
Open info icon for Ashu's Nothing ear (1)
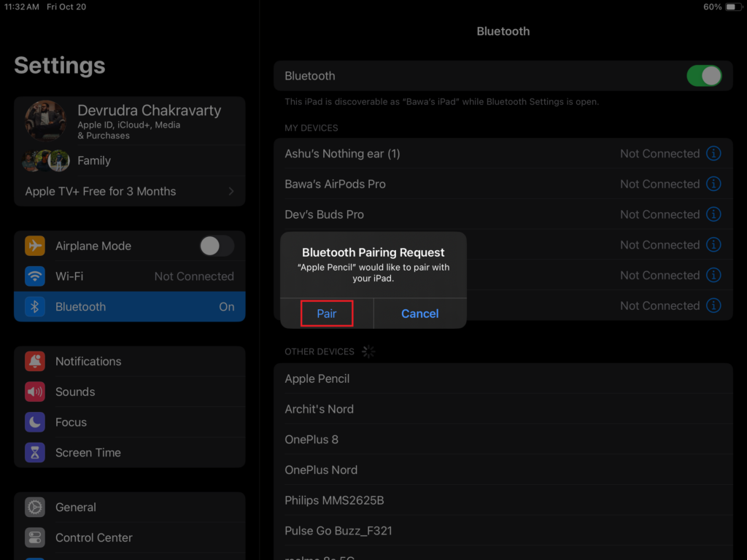click(x=714, y=154)
